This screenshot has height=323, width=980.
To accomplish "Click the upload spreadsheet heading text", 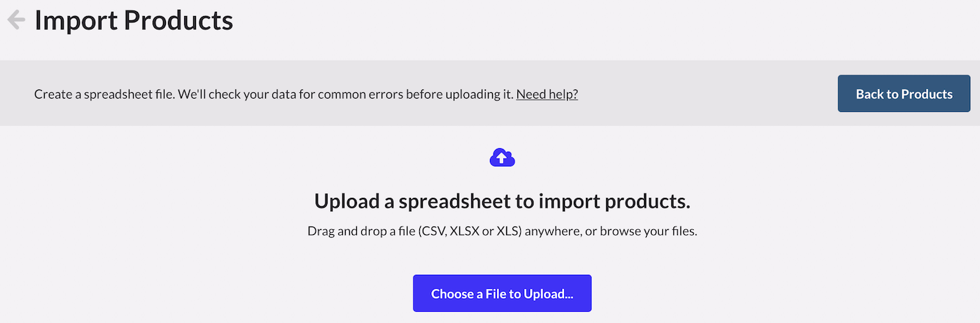I will coord(502,201).
